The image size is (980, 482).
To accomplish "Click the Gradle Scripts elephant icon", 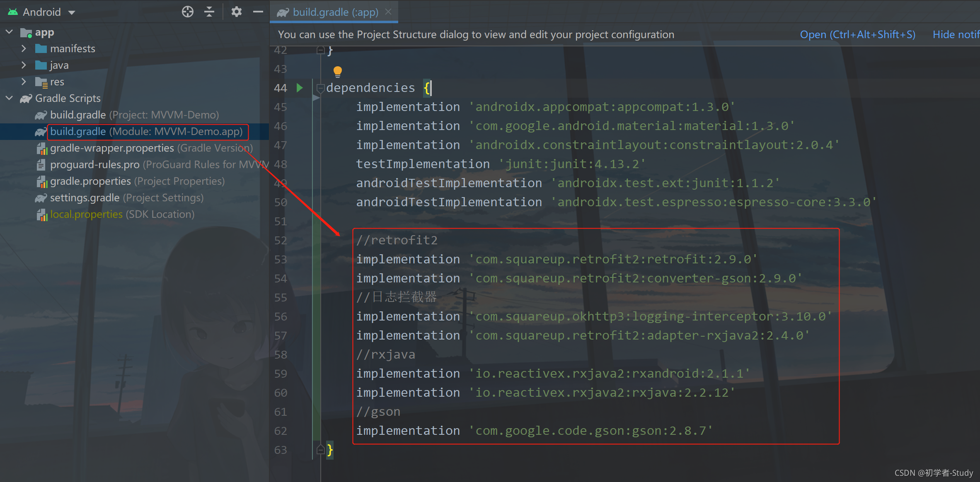I will click(26, 99).
